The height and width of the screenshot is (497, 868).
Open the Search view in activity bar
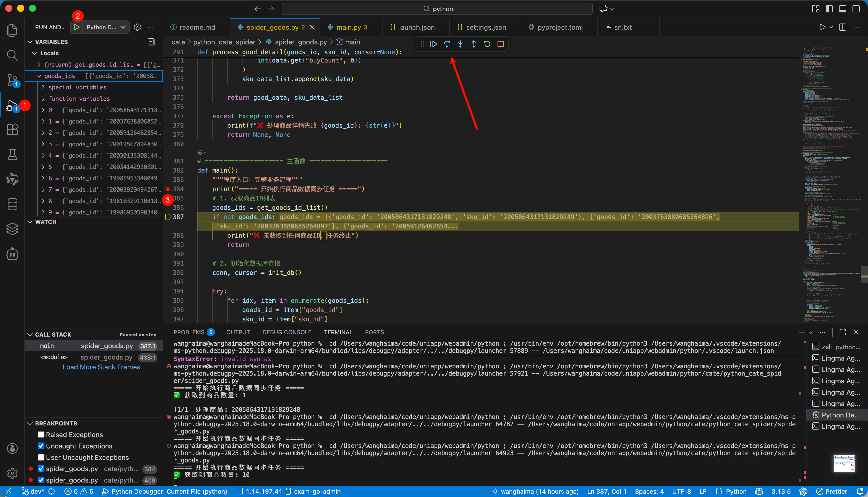pyautogui.click(x=12, y=55)
